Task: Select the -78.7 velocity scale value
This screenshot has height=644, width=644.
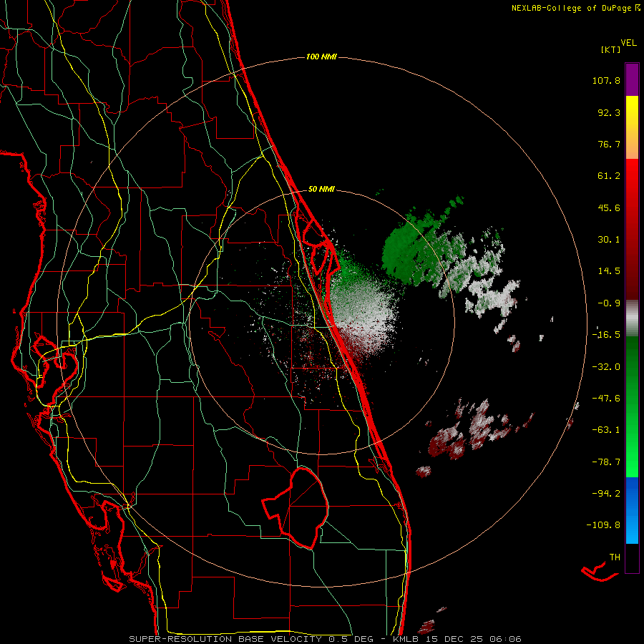Action: [x=606, y=462]
